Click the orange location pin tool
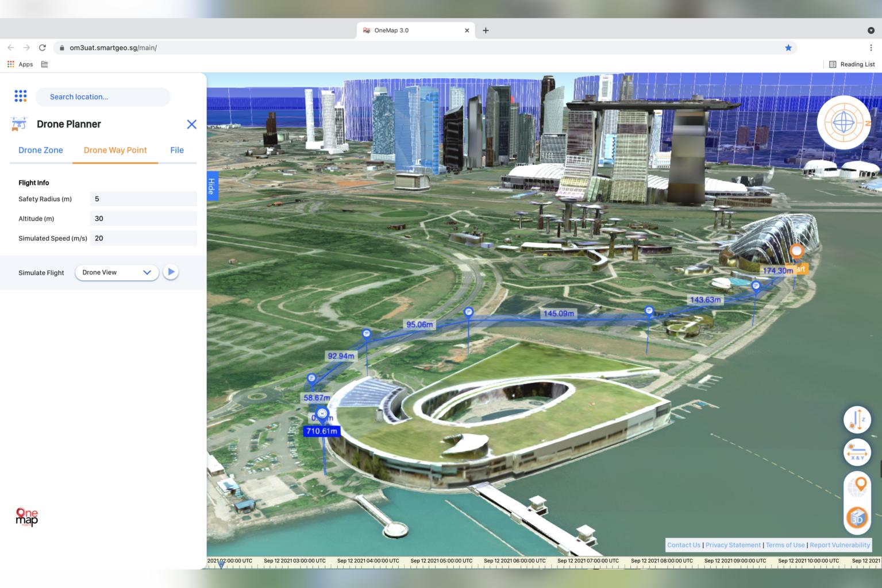The image size is (882, 588). point(860,485)
